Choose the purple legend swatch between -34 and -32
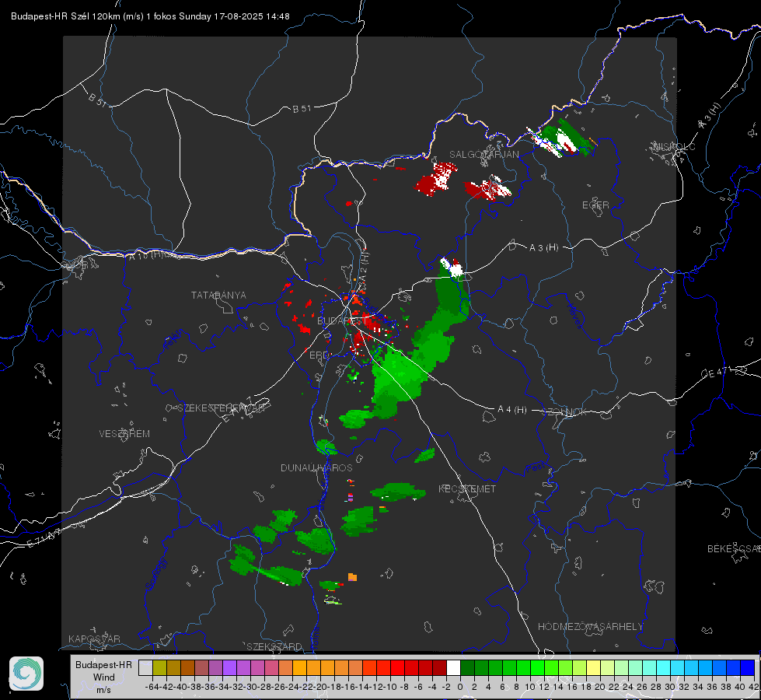This screenshot has width=761, height=700. tap(229, 668)
